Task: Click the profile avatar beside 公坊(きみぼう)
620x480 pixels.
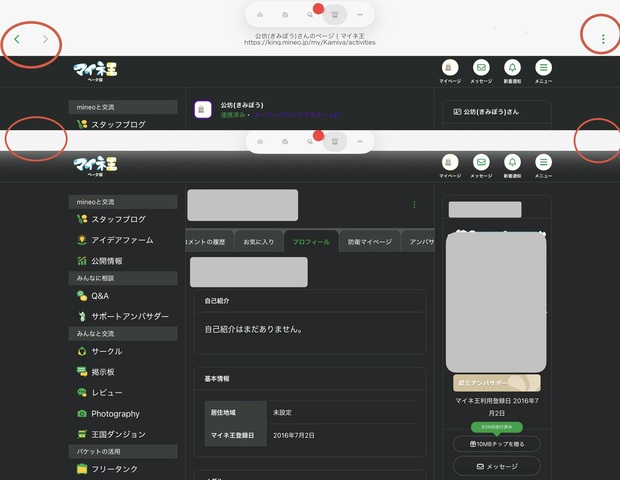Action: [x=203, y=110]
